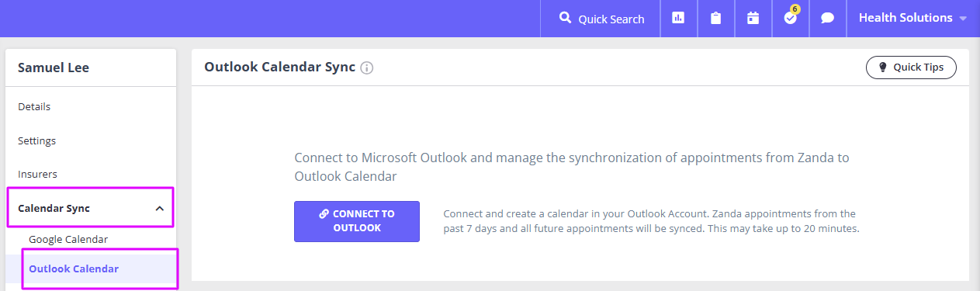Select Outlook Calendar in the sidebar
The height and width of the screenshot is (291, 980).
[x=74, y=268]
